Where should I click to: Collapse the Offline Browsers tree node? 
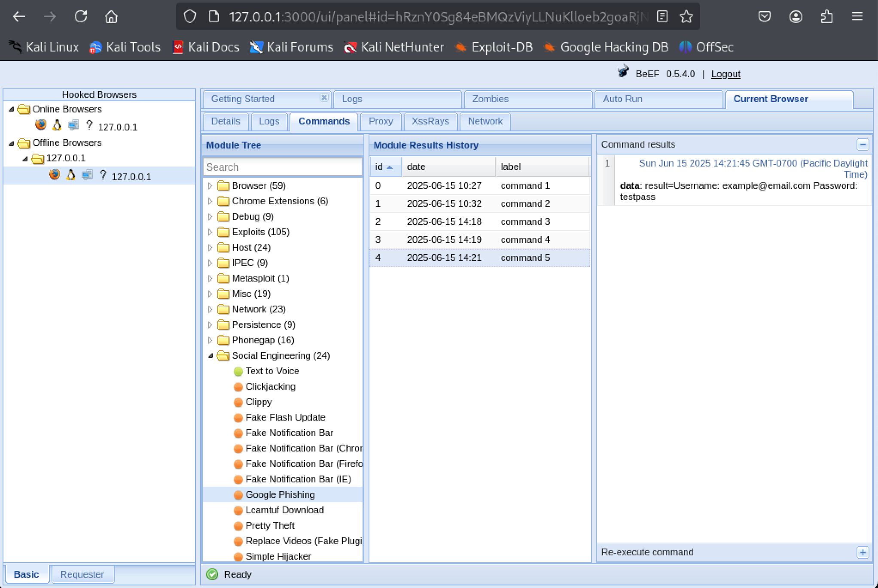pos(12,143)
